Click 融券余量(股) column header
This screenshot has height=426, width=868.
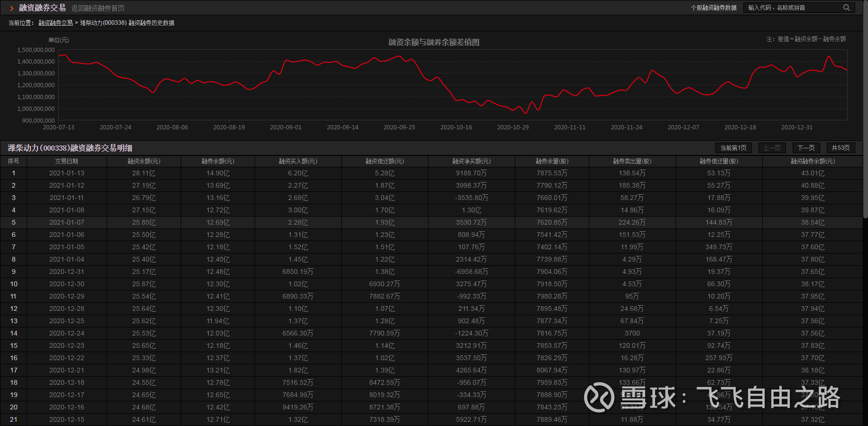(552, 161)
